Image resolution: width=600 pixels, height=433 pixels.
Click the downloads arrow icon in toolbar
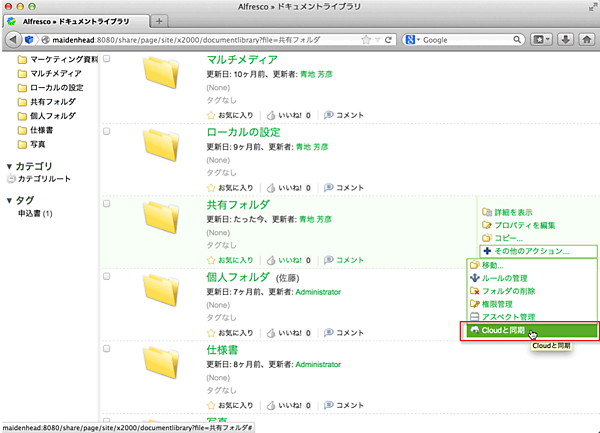tap(564, 40)
